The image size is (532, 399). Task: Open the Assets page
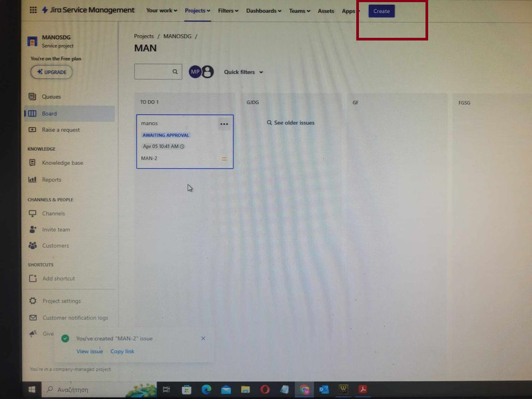[326, 11]
